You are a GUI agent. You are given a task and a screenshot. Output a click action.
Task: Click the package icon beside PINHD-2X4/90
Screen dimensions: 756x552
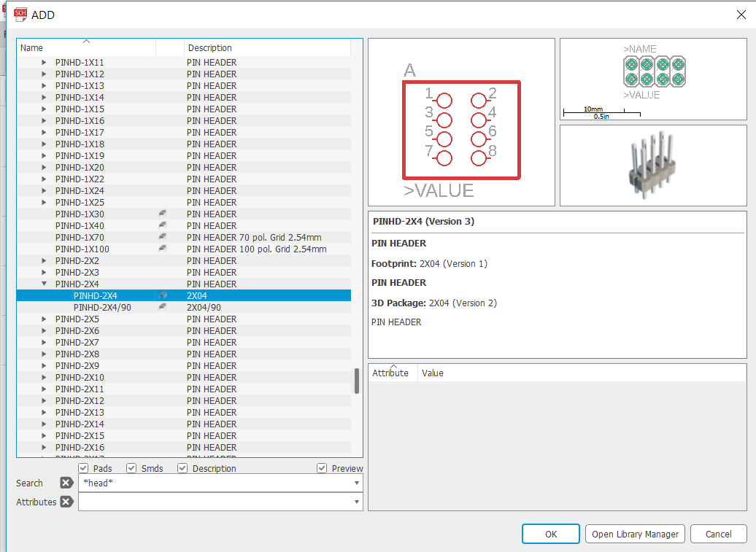(162, 307)
